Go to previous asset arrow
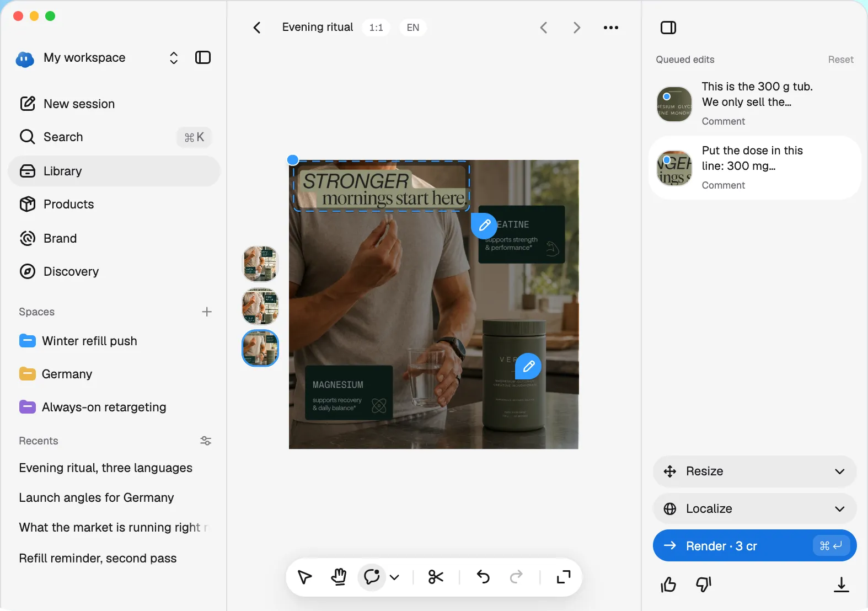The width and height of the screenshot is (868, 611). [544, 28]
